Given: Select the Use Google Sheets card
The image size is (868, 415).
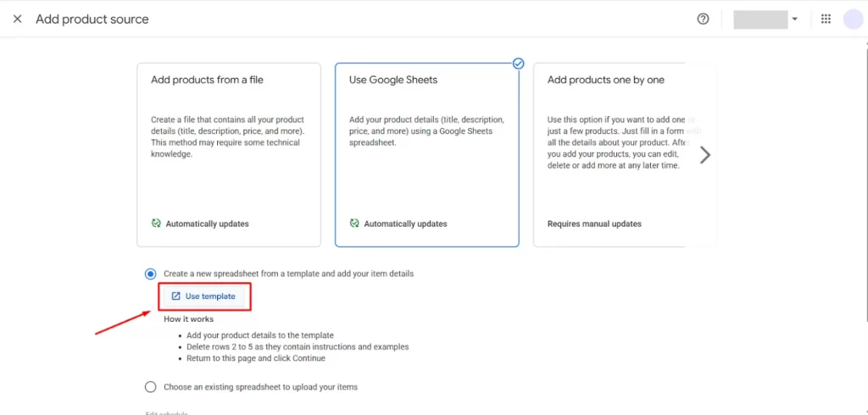Looking at the screenshot, I should 427,154.
